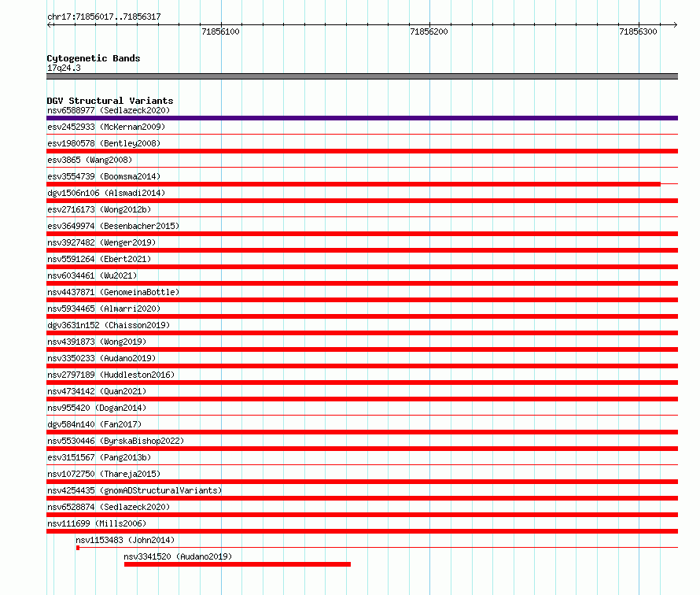Open variant nsv5591264 (Ebert2021)
The height and width of the screenshot is (595, 700).
[x=99, y=259]
